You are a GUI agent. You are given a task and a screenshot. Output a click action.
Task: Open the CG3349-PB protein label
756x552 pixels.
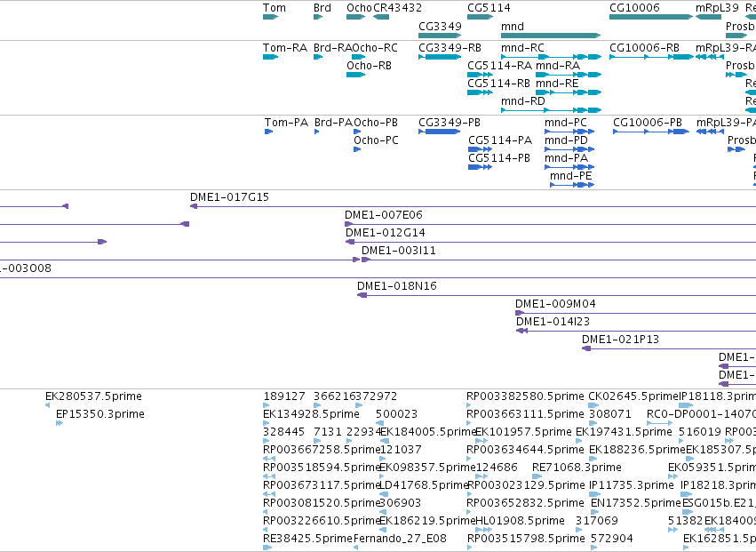450,123
